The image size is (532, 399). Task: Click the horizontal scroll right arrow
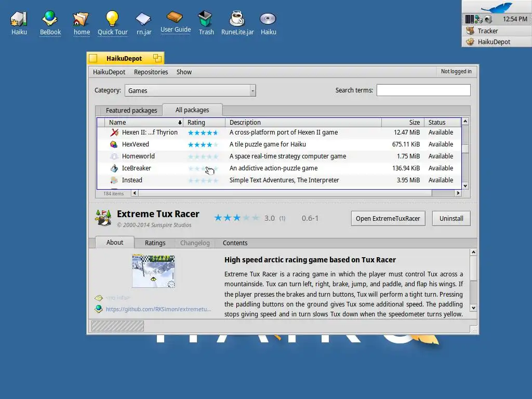point(458,193)
